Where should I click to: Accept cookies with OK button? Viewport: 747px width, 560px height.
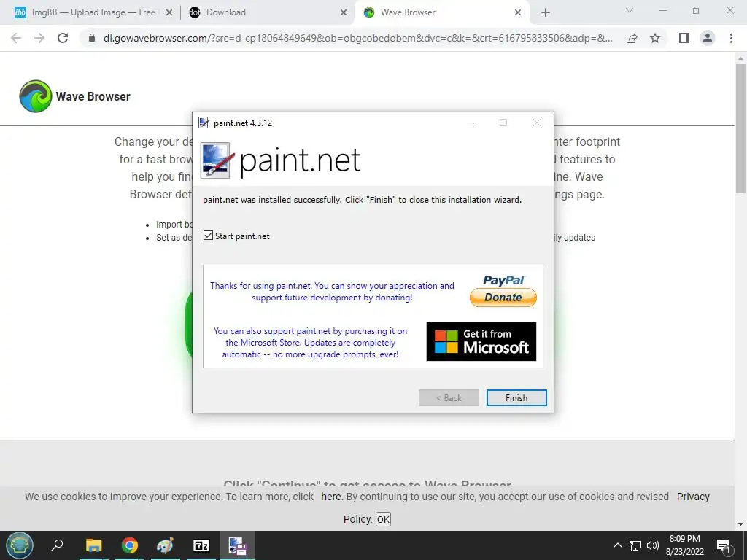tap(383, 519)
